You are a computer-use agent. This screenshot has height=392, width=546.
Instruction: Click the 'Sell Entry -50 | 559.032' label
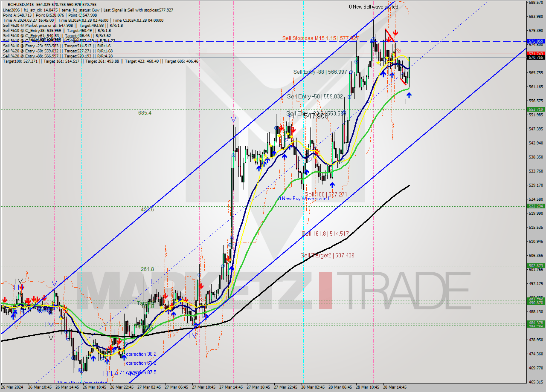tap(315, 97)
